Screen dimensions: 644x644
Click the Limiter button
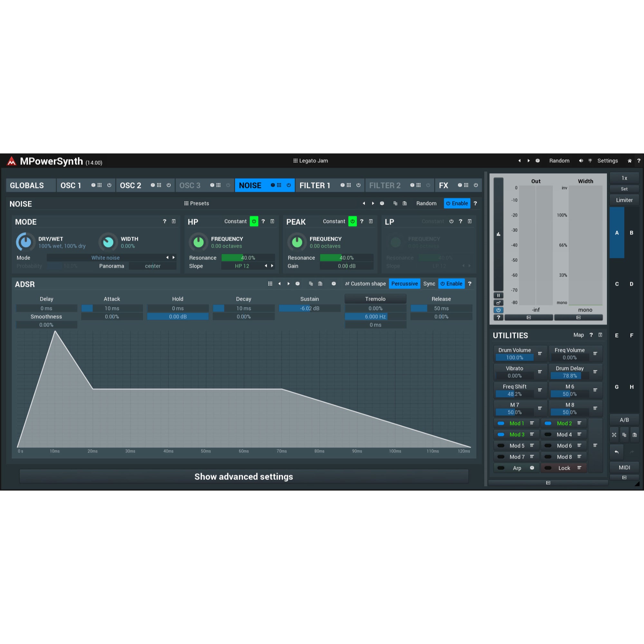coord(624,200)
